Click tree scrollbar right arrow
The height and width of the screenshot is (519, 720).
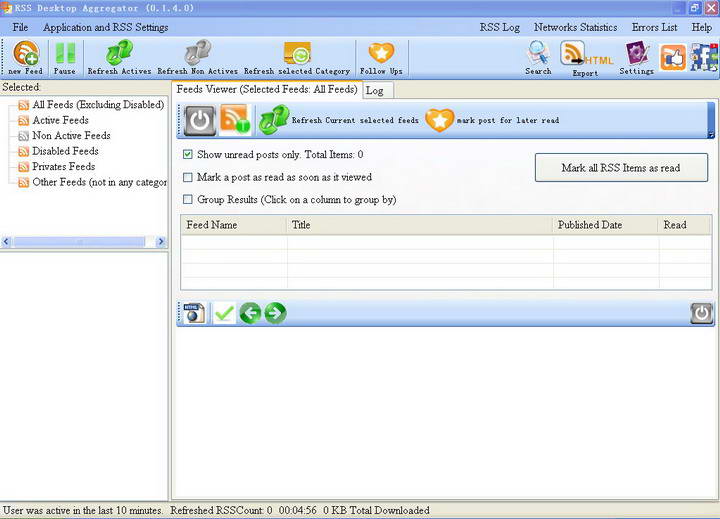point(161,242)
